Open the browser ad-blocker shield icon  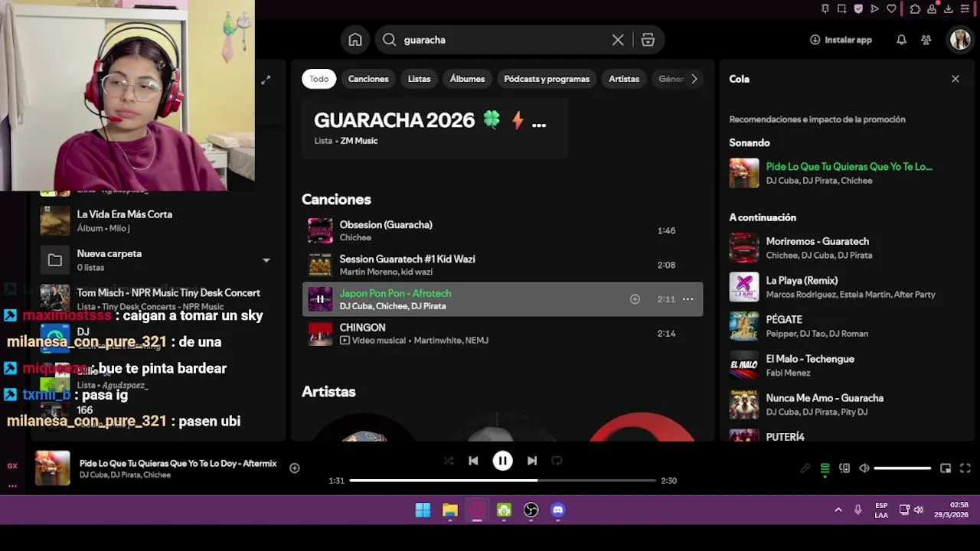(858, 8)
